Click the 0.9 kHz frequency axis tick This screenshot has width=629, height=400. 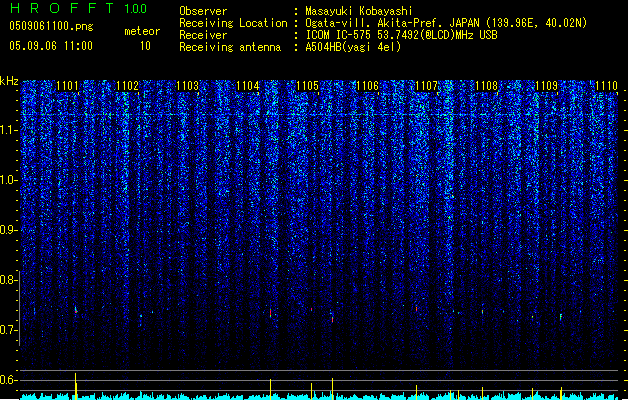(9, 230)
